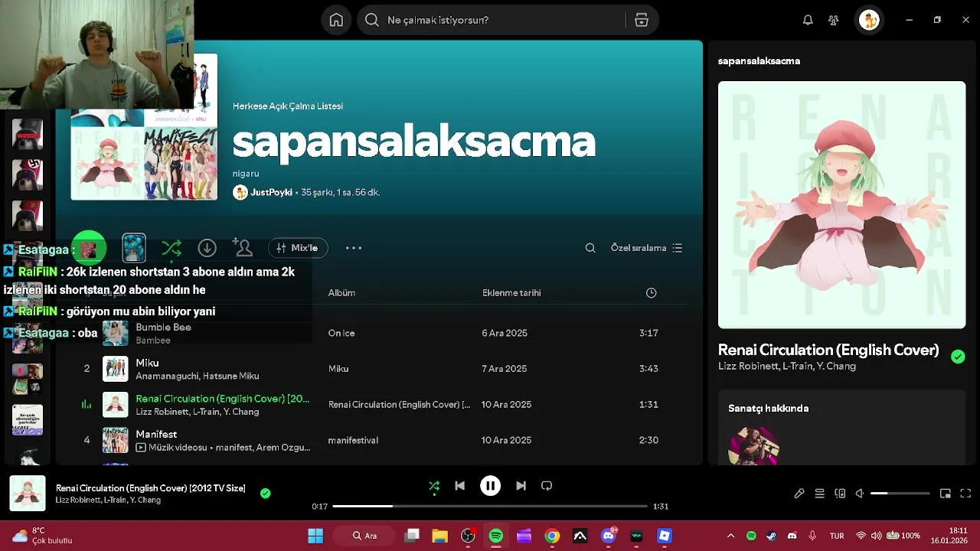The width and height of the screenshot is (980, 551).
Task: Click the Sanatçı hakkında card heading
Action: coord(768,408)
